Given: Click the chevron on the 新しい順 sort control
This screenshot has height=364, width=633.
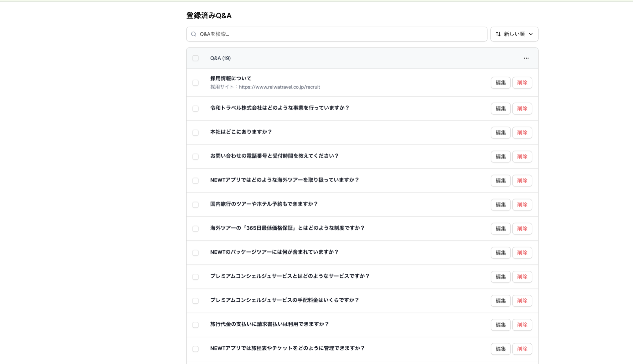Looking at the screenshot, I should pos(530,34).
